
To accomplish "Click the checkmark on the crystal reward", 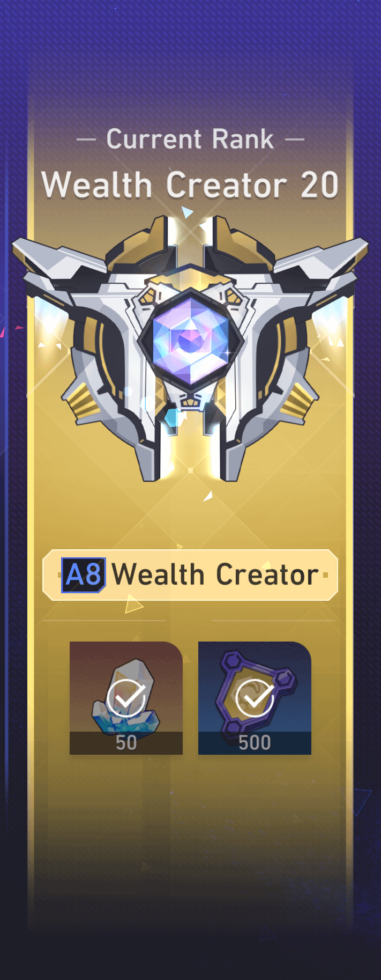I will click(126, 697).
